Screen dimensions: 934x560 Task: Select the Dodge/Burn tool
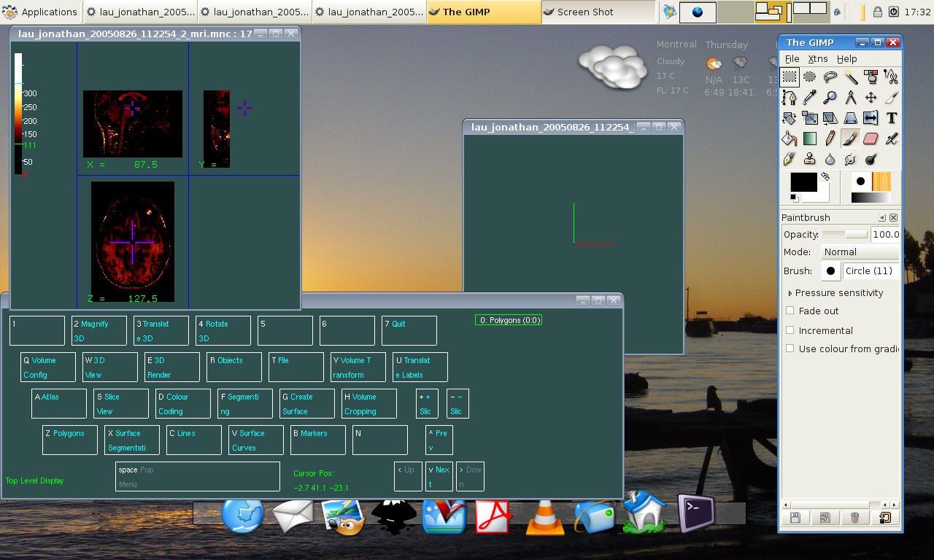871,158
